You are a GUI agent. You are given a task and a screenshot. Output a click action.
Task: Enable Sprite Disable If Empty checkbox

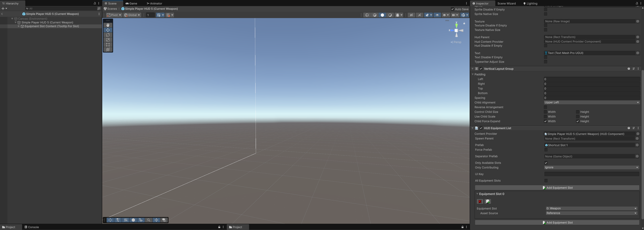(545, 10)
